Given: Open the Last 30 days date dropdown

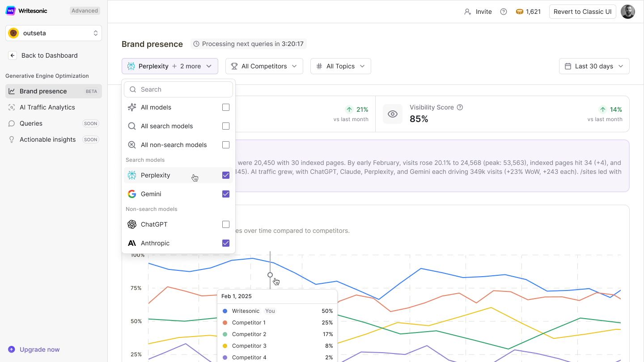Looking at the screenshot, I should [x=594, y=66].
